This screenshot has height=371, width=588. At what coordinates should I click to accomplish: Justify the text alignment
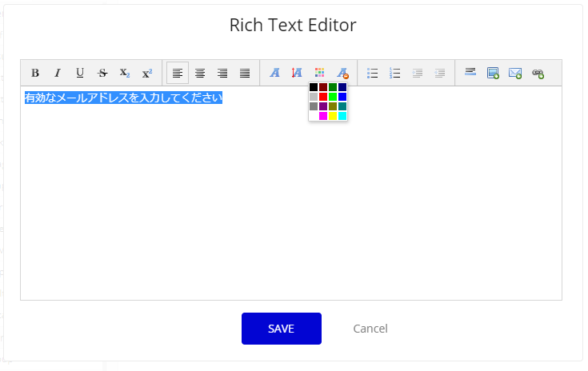(245, 73)
